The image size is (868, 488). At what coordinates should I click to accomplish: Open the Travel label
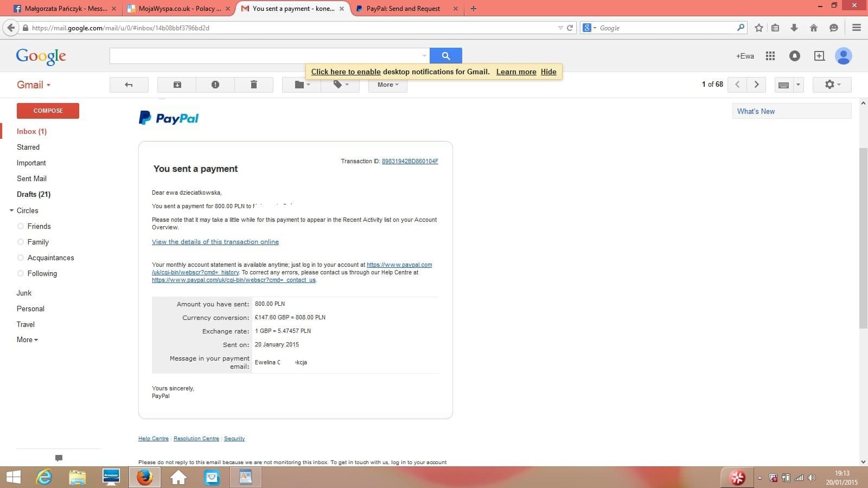pos(25,324)
